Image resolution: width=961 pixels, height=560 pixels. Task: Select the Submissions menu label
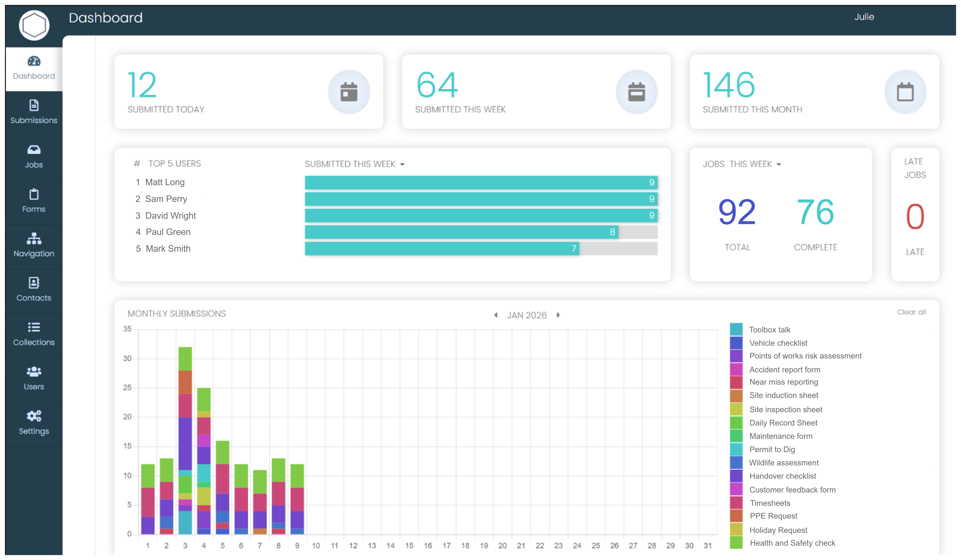[34, 120]
